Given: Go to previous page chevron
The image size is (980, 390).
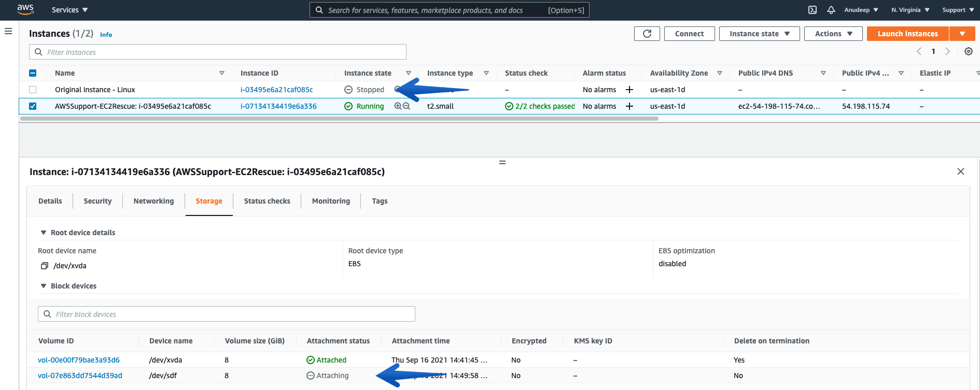Looking at the screenshot, I should 919,51.
